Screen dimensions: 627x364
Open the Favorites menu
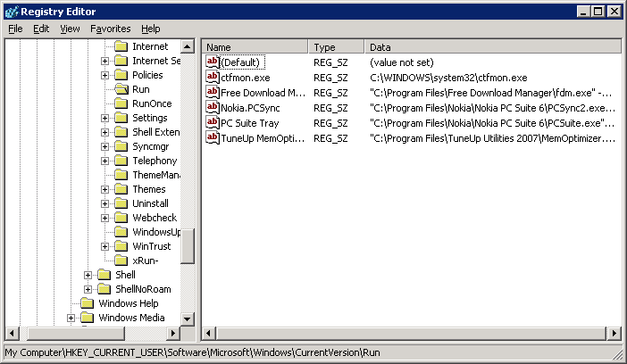pos(111,29)
